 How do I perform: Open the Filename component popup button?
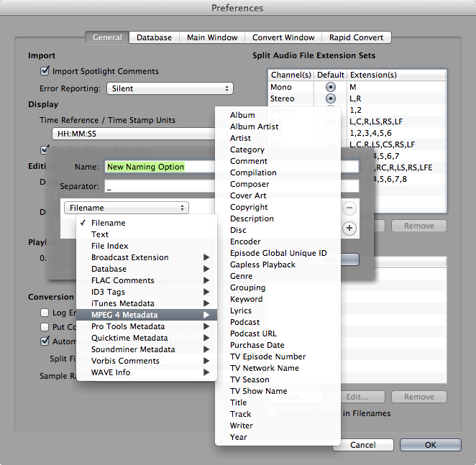tap(127, 208)
